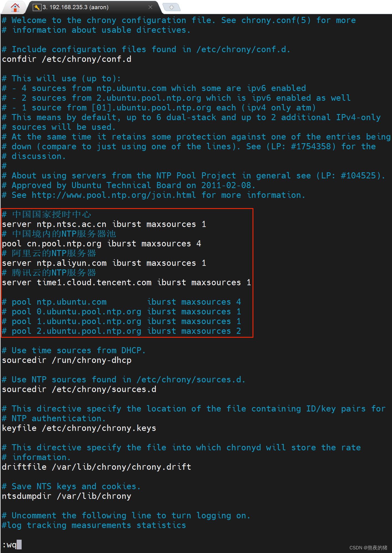392x553 pixels.
Task: Click the commented pool ntp.ubuntu.com line
Action: (x=121, y=302)
